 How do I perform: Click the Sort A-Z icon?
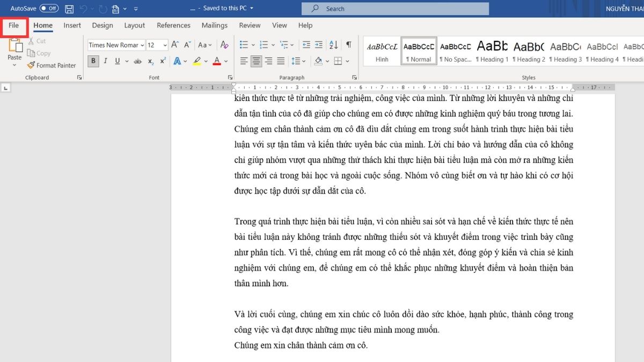pos(334,45)
